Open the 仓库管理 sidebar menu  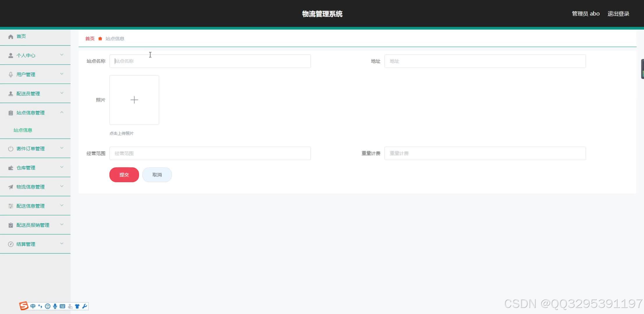pos(35,168)
